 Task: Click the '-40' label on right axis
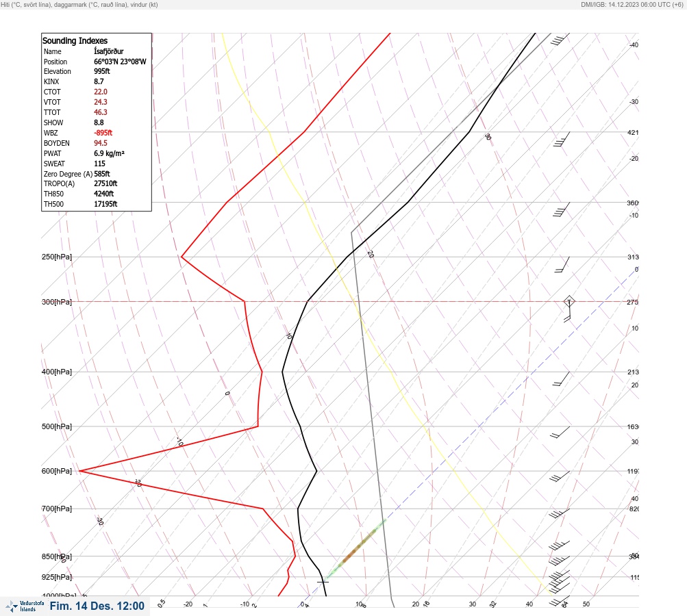pos(634,45)
